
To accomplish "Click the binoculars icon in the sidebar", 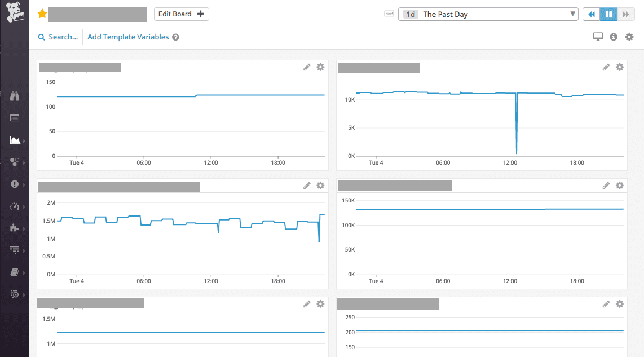I will [15, 96].
